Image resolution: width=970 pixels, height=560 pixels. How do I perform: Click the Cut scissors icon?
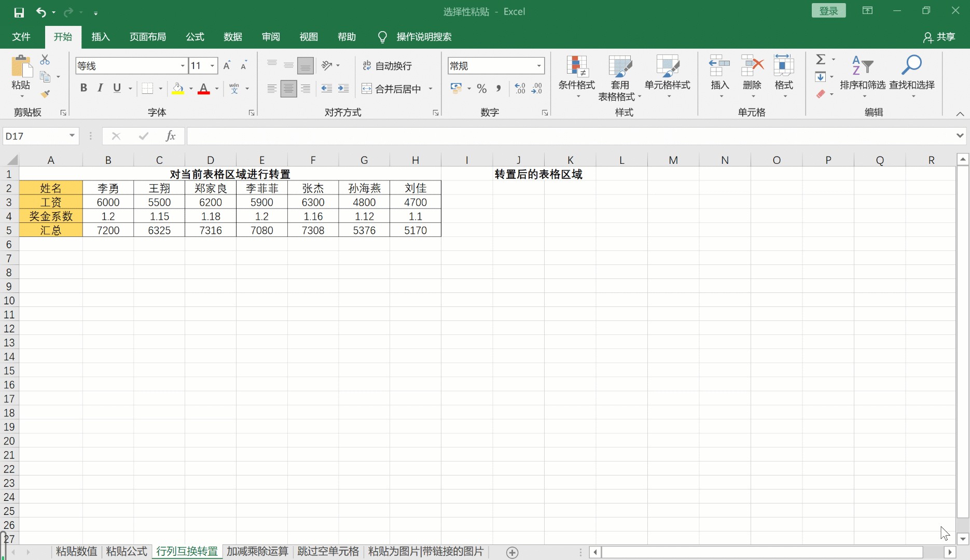tap(45, 60)
